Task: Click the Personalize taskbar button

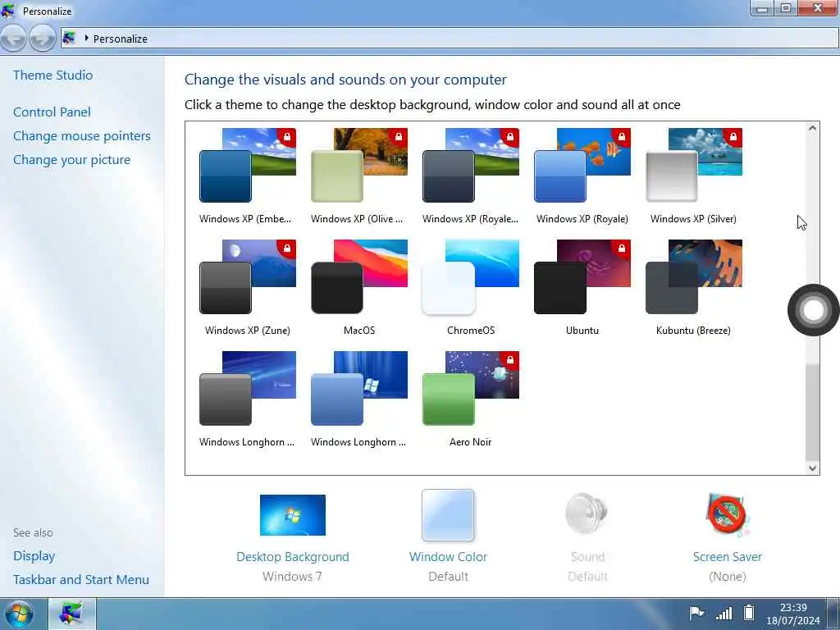Action: (72, 614)
